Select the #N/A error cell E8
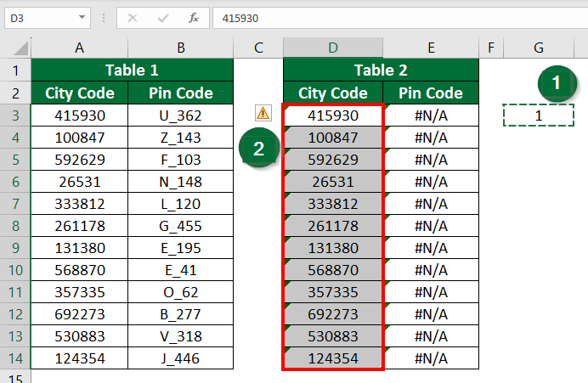 [x=431, y=226]
